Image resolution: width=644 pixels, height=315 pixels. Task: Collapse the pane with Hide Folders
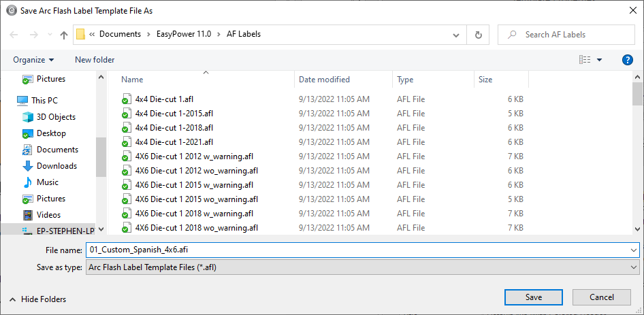coord(38,299)
